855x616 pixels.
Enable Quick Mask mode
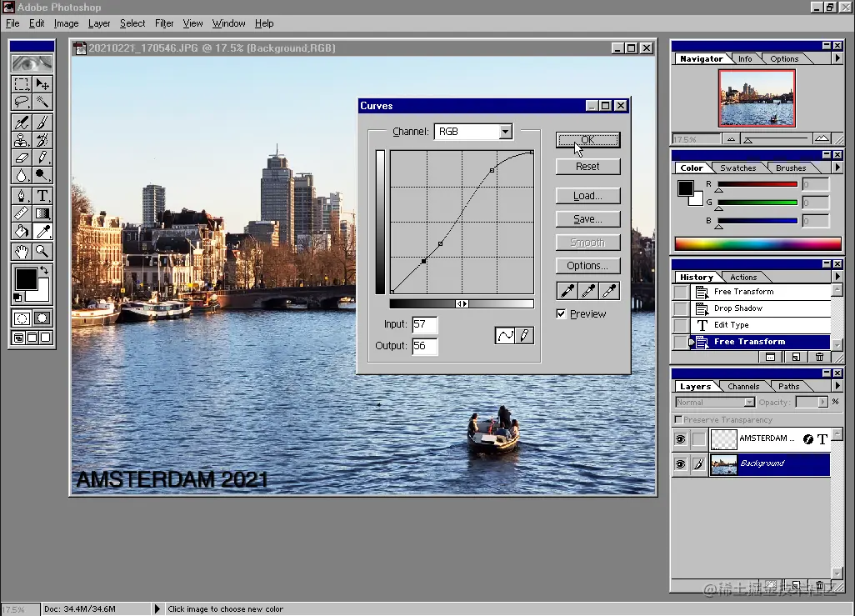(42, 318)
